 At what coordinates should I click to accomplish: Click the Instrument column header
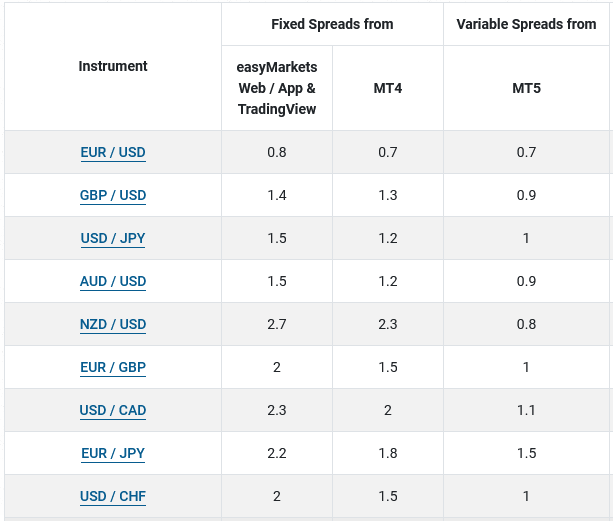(x=113, y=66)
